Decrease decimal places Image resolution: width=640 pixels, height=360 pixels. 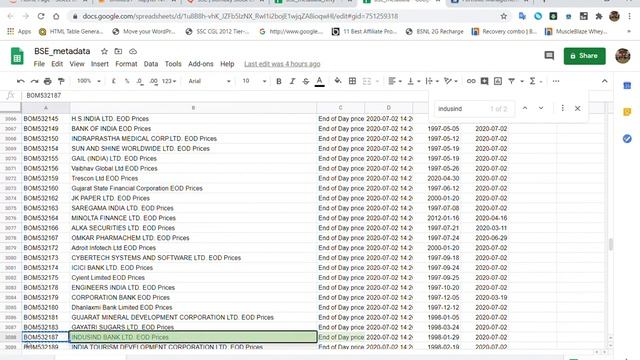(140, 81)
